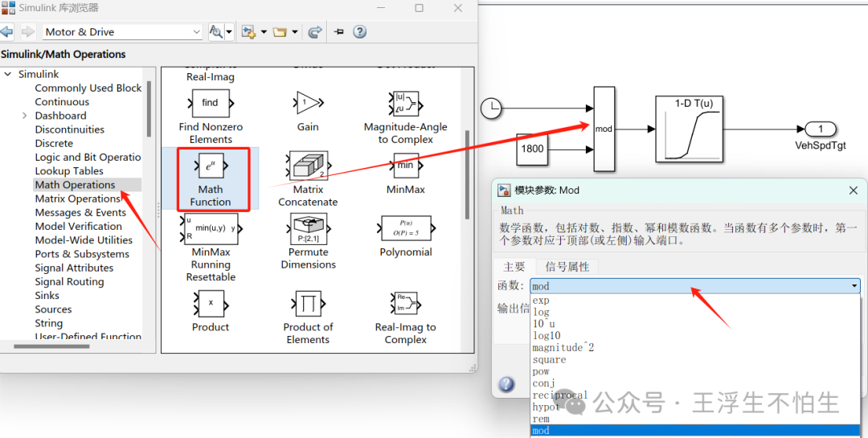Select Continuous library in the tree
The width and height of the screenshot is (868, 438).
(62, 102)
